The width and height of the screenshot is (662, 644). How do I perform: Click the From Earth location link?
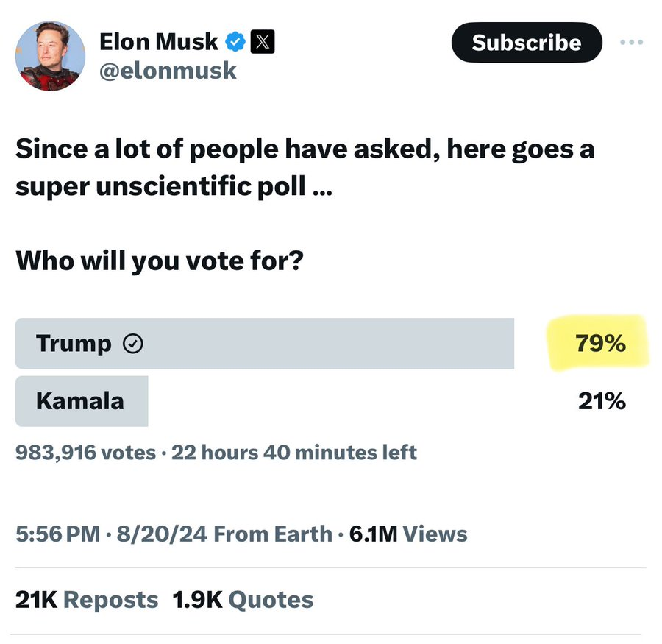tap(272, 534)
